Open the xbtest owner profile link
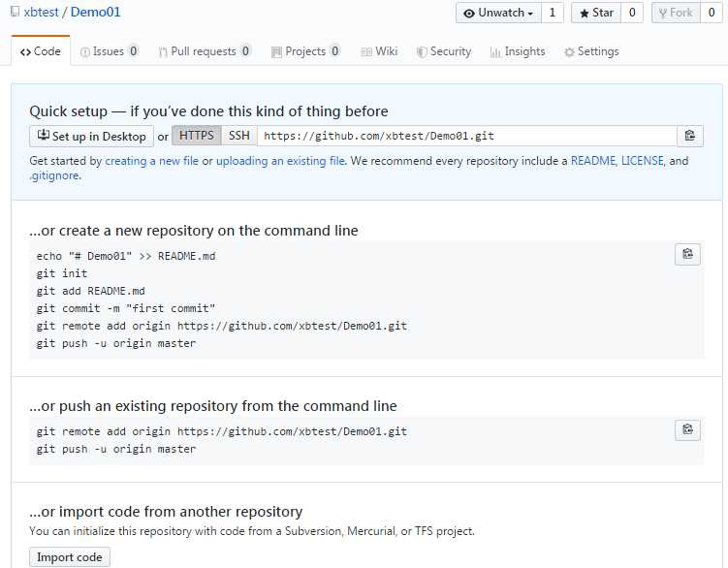The height and width of the screenshot is (568, 728). [x=42, y=12]
